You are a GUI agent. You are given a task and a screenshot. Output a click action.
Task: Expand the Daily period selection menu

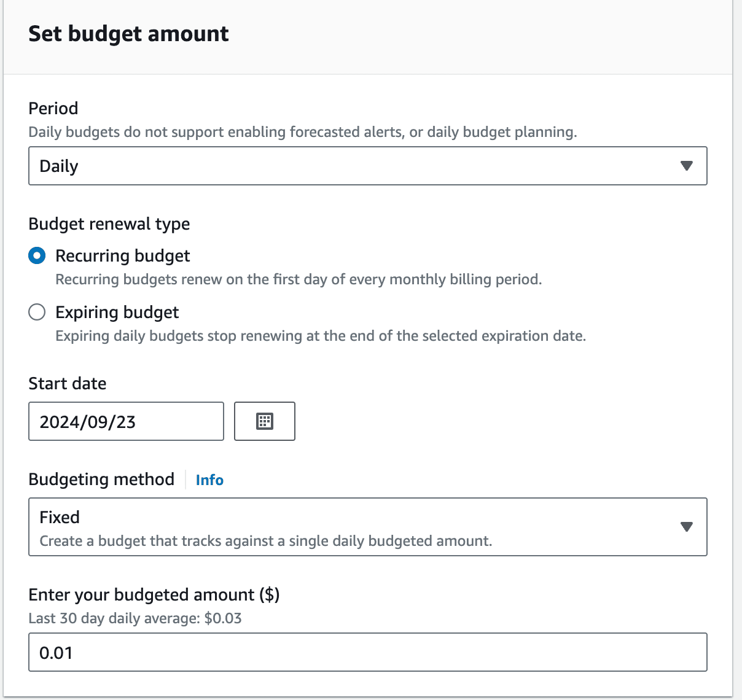click(x=367, y=166)
